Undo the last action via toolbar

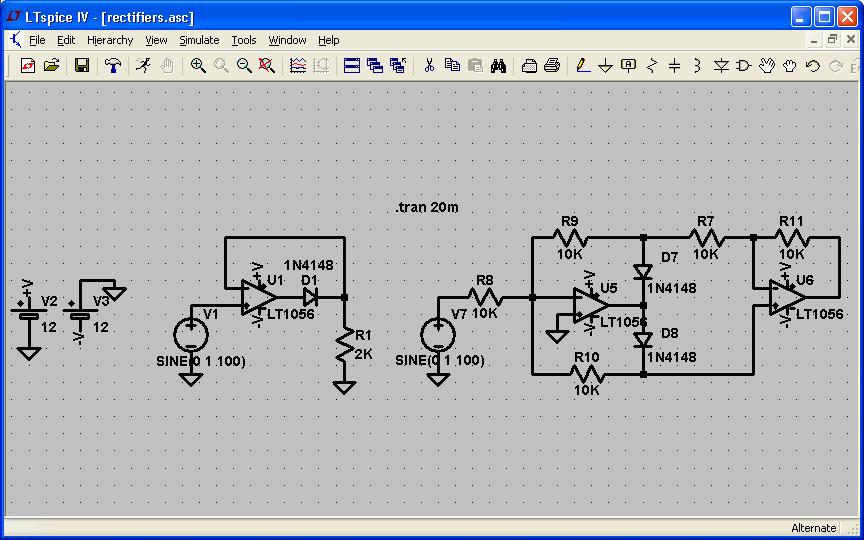[x=813, y=66]
